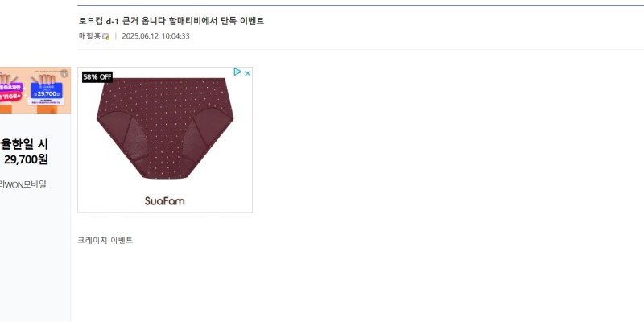Open the SuaFam brand logo
The image size is (644, 322).
click(x=165, y=200)
